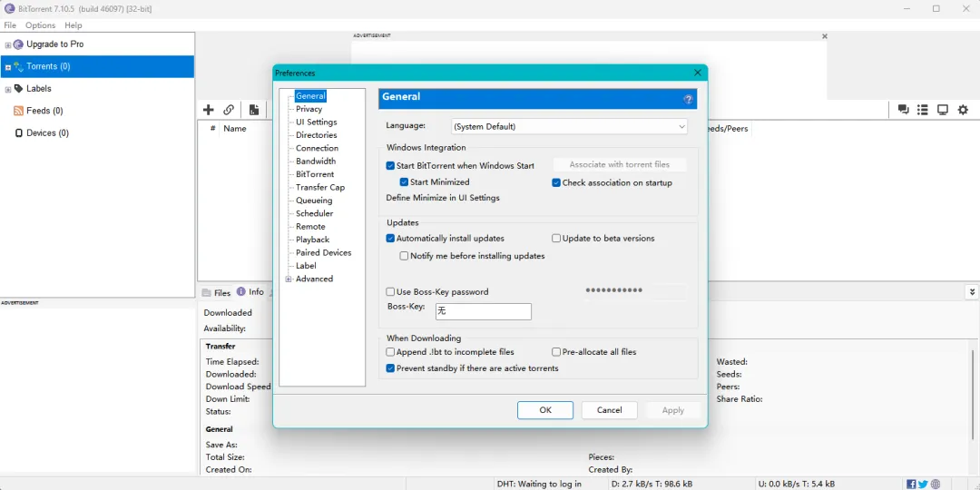
Task: Select Directories in preferences tree
Action: pos(317,135)
